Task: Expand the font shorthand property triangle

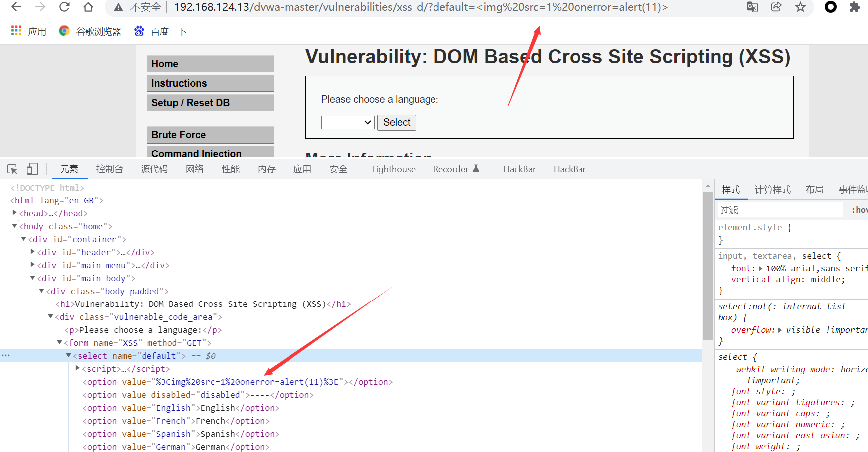Action: coord(761,268)
